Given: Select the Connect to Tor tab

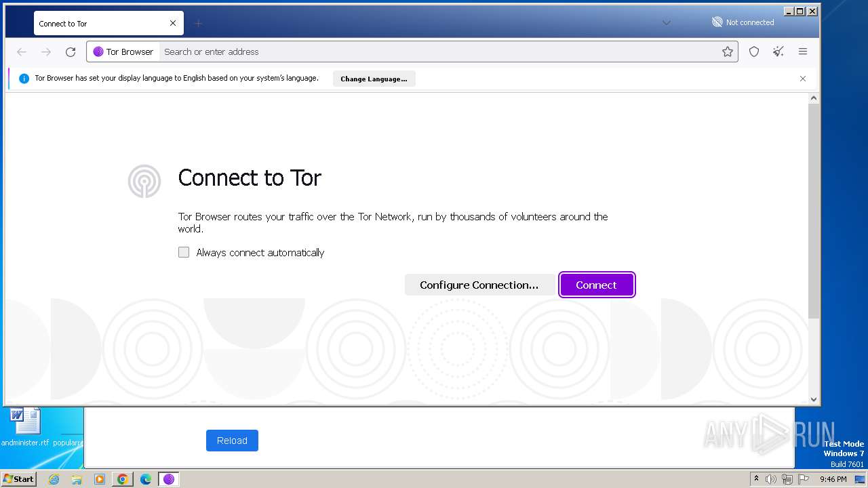Looking at the screenshot, I should coord(108,23).
